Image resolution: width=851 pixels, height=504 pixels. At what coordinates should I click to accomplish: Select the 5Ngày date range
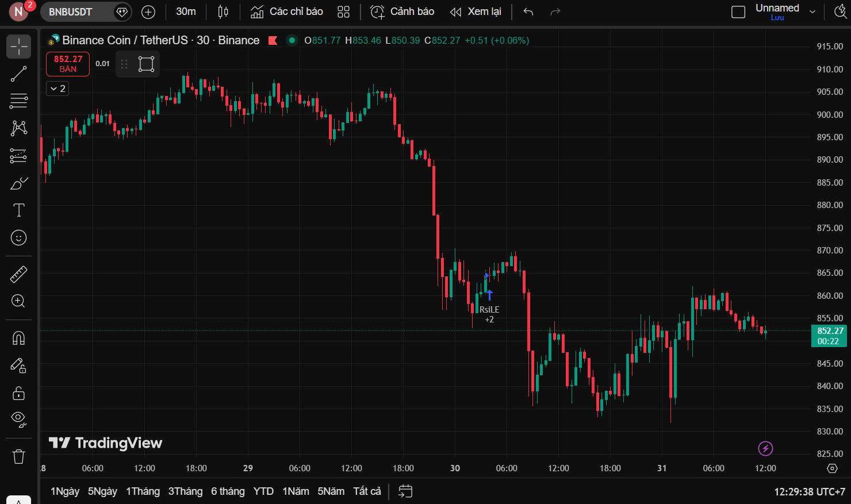(x=102, y=491)
